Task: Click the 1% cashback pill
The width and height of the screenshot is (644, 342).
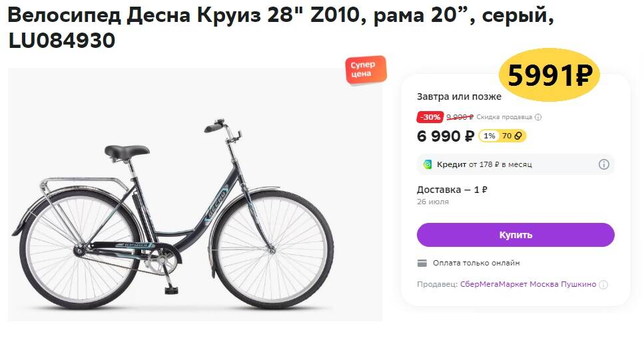Action: 489,136
